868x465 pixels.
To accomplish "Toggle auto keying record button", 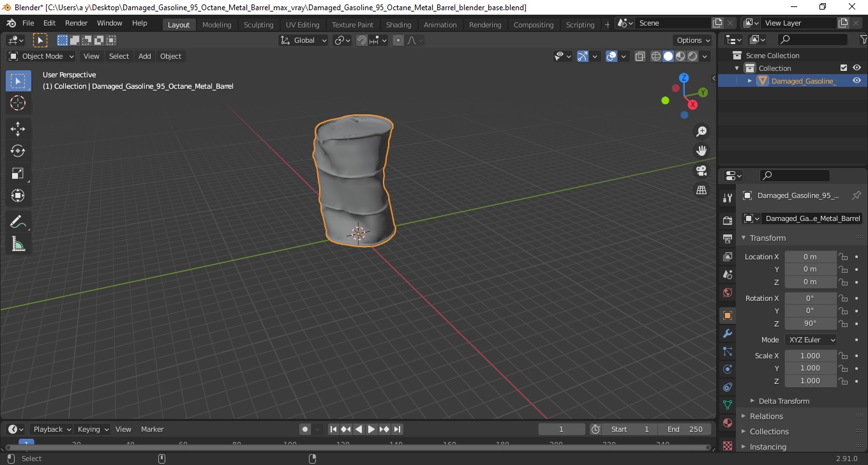I will 305,429.
